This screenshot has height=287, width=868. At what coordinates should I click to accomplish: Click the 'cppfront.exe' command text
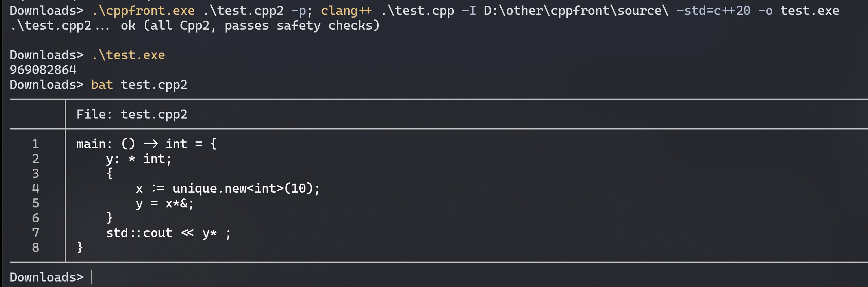coord(143,11)
